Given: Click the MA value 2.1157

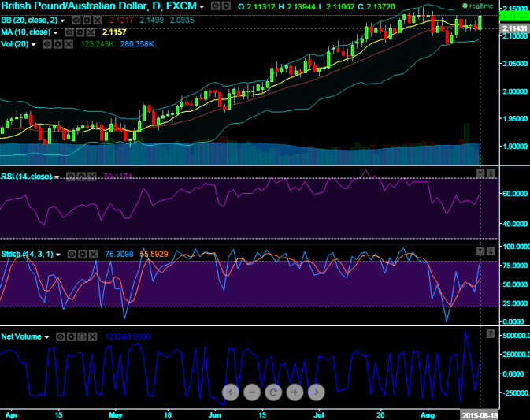Looking at the screenshot, I should tap(114, 32).
